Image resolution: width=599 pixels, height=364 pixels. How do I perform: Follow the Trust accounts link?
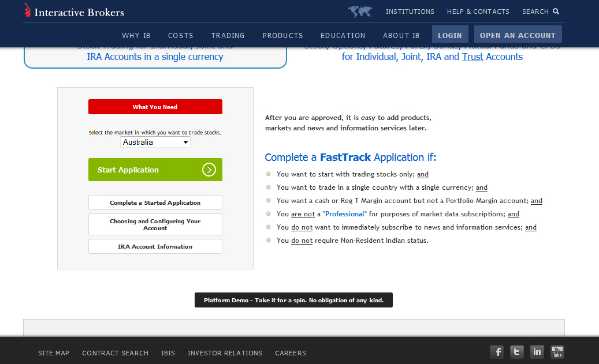click(x=472, y=57)
